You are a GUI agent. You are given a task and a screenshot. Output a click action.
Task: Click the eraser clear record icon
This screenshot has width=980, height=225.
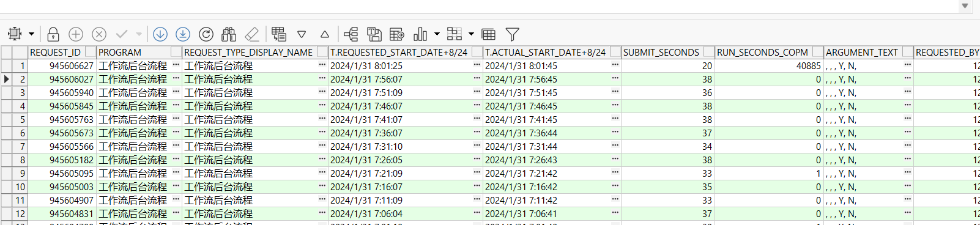click(x=252, y=34)
